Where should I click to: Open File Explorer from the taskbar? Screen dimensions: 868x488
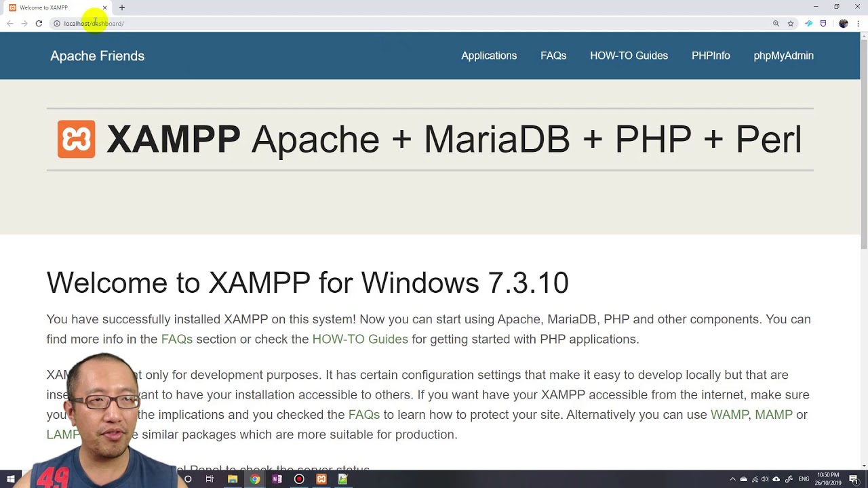coord(233,479)
